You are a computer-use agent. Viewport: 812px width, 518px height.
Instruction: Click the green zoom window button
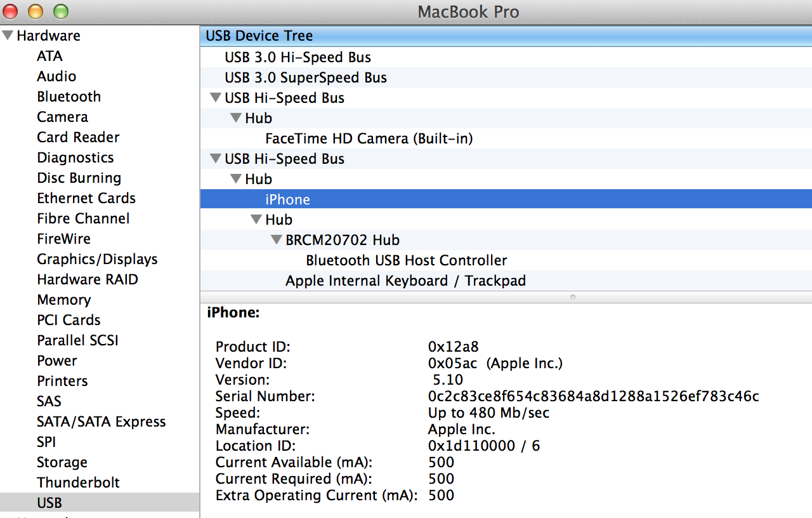point(60,11)
